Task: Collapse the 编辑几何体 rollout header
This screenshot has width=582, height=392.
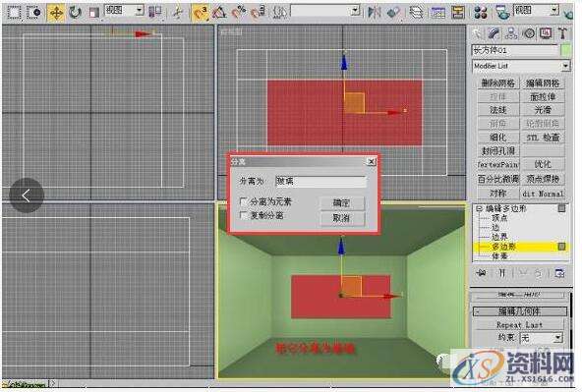Action: click(x=520, y=311)
